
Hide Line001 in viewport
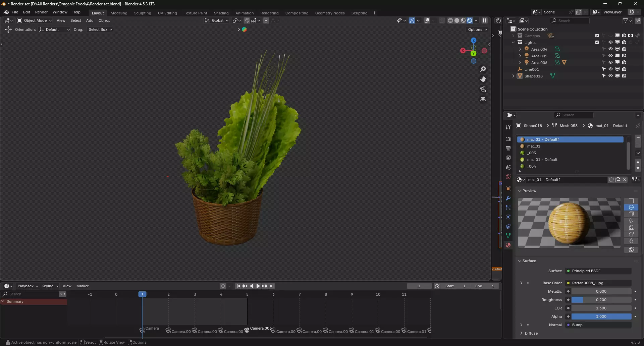610,69
